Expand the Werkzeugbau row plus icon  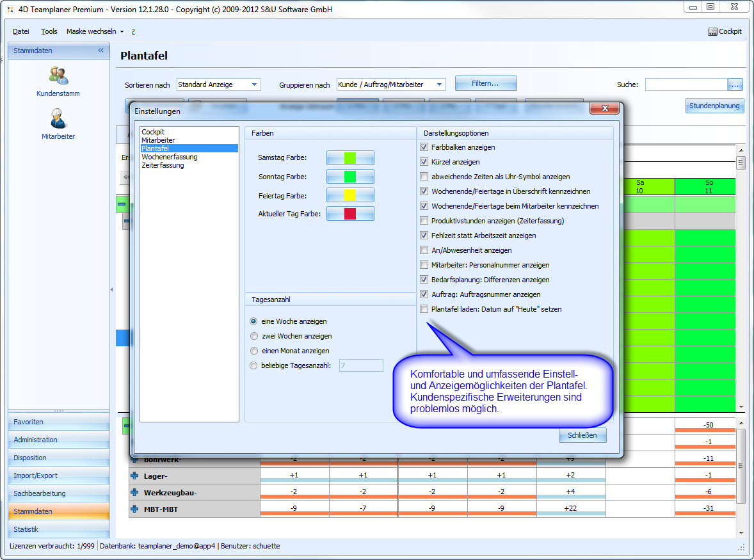[134, 492]
